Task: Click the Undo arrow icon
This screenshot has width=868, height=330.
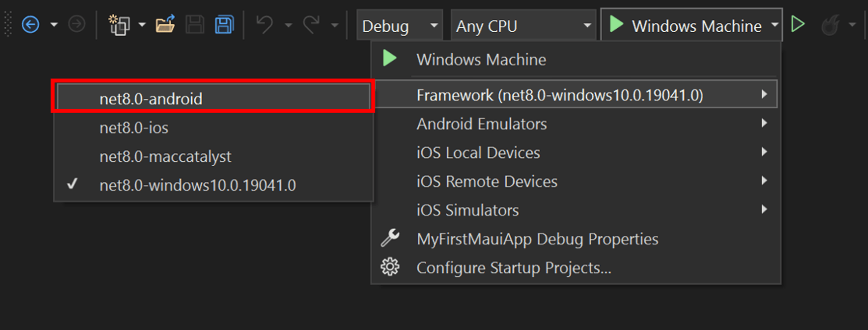Action: pyautogui.click(x=264, y=24)
